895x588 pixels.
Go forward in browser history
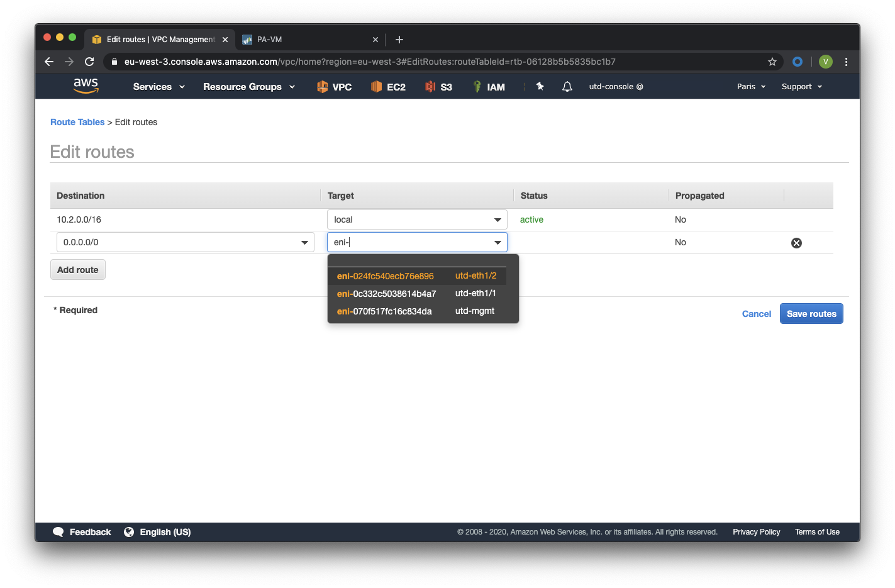[x=69, y=62]
